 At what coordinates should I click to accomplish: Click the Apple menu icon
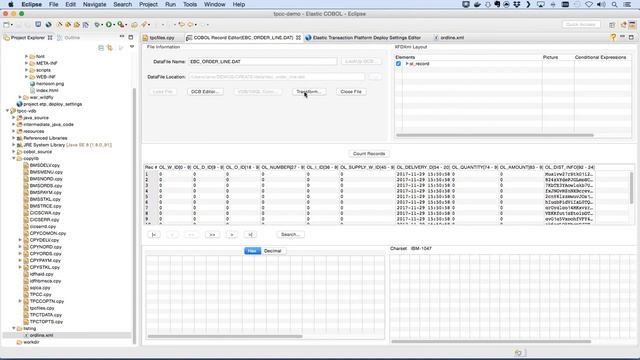point(11,4)
